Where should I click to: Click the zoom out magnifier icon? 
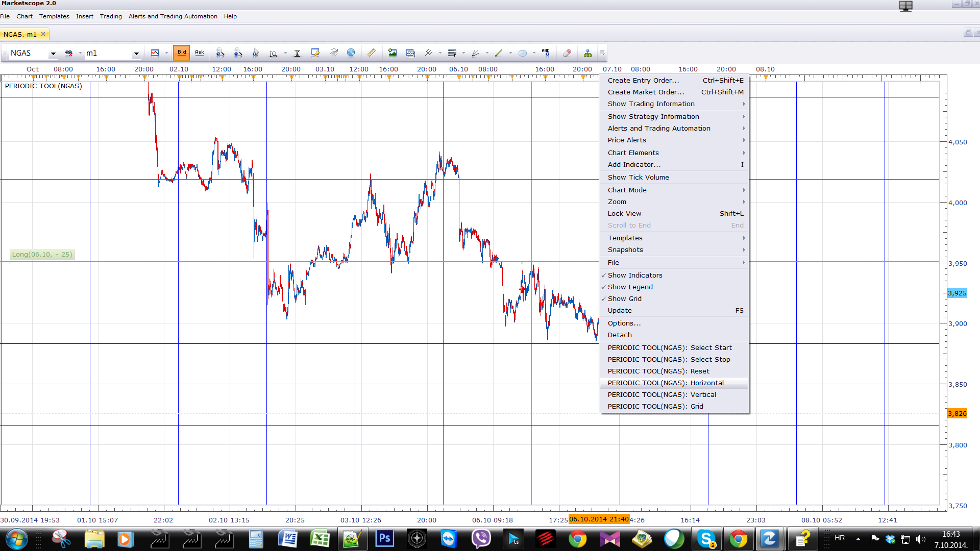click(x=238, y=53)
